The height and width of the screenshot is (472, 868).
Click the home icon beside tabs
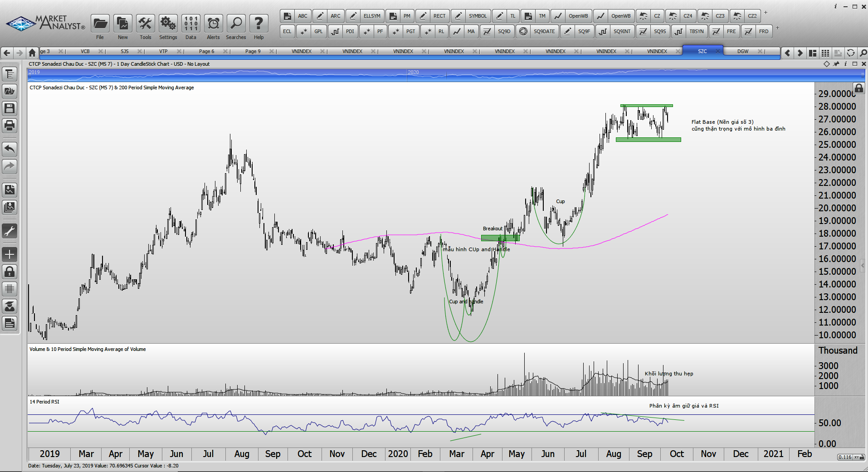pyautogui.click(x=32, y=53)
